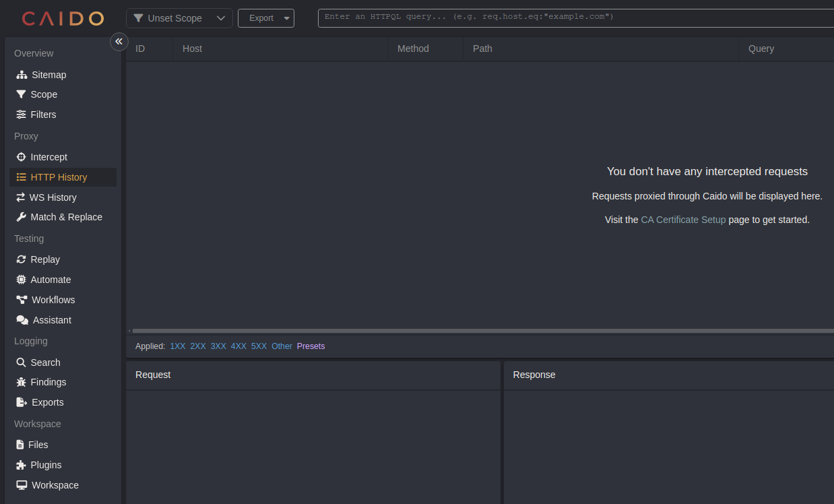
Task: Toggle the 3XX status filter
Action: [x=218, y=346]
